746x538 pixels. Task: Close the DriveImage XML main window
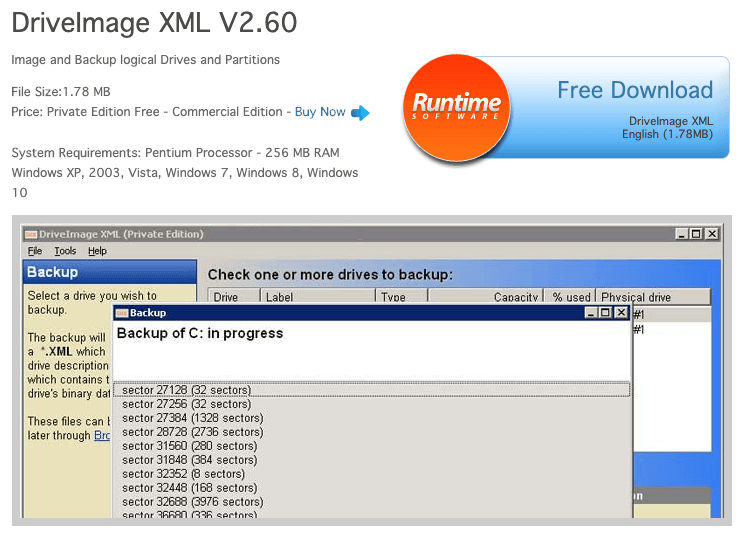pos(712,234)
